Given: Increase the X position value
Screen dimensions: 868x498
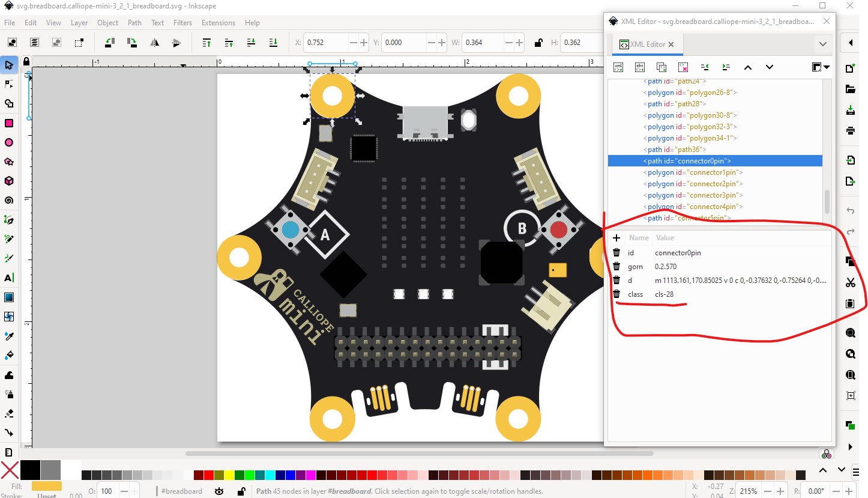Looking at the screenshot, I should pos(364,43).
